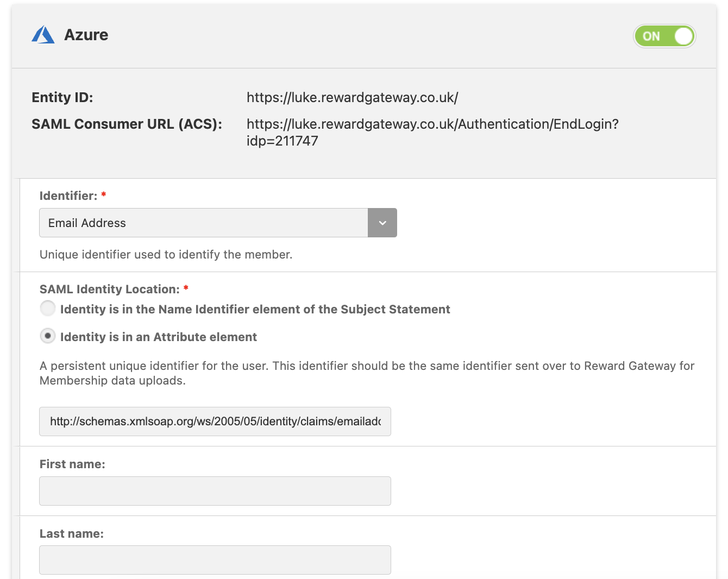Click the Last name input field

pyautogui.click(x=215, y=560)
